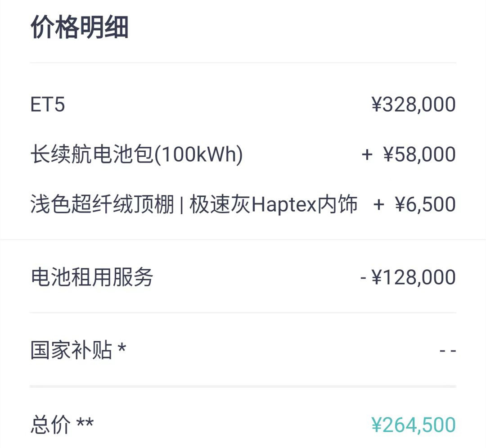This screenshot has width=486, height=448.
Task: Click the ¥58,000 battery pack price
Action: point(419,155)
